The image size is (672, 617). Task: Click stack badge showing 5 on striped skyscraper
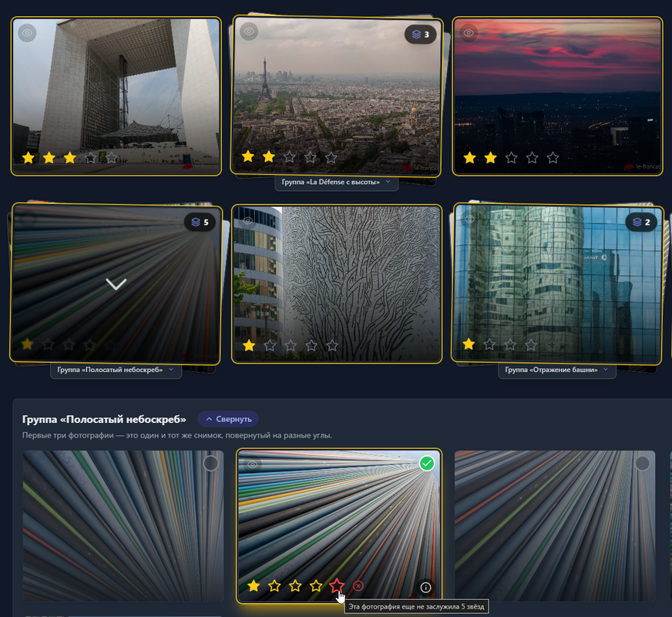click(x=198, y=222)
